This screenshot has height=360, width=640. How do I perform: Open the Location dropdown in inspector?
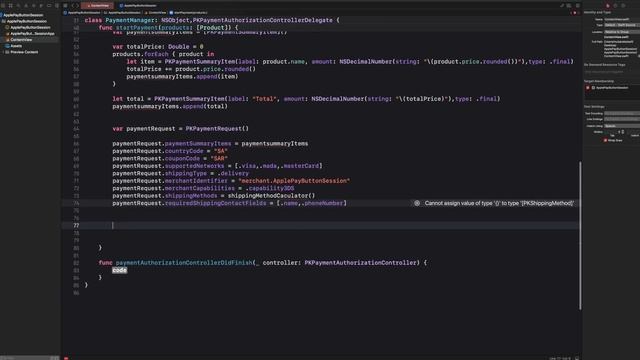[622, 32]
